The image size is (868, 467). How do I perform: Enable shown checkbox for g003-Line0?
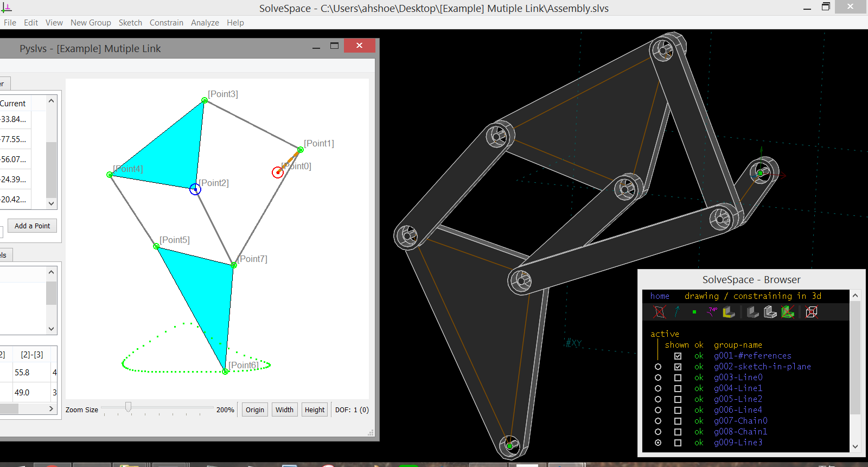(678, 378)
